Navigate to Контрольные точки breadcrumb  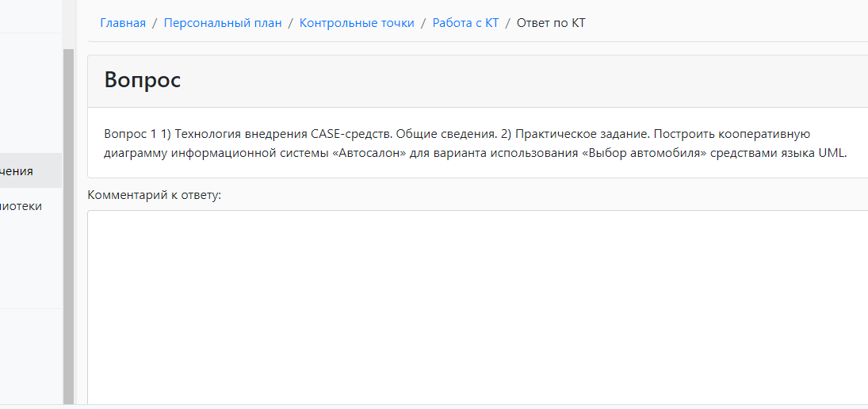[x=357, y=23]
